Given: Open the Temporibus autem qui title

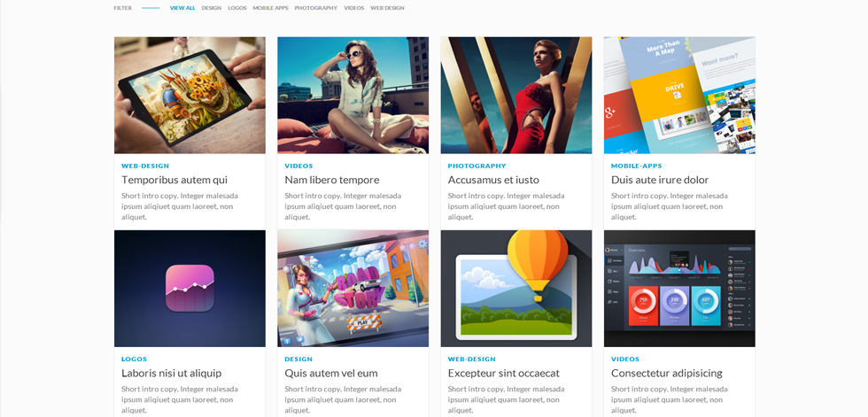Looking at the screenshot, I should (174, 180).
